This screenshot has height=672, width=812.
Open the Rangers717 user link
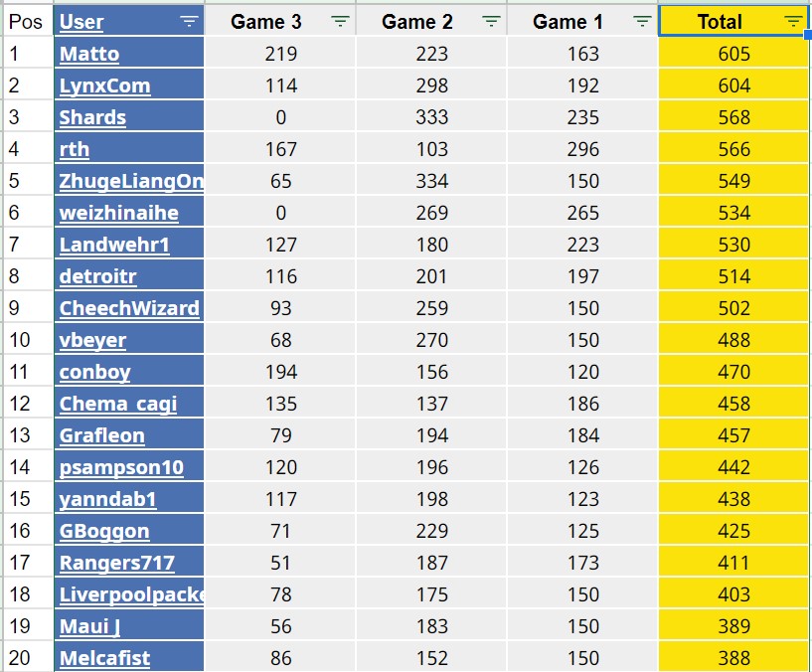tap(116, 563)
